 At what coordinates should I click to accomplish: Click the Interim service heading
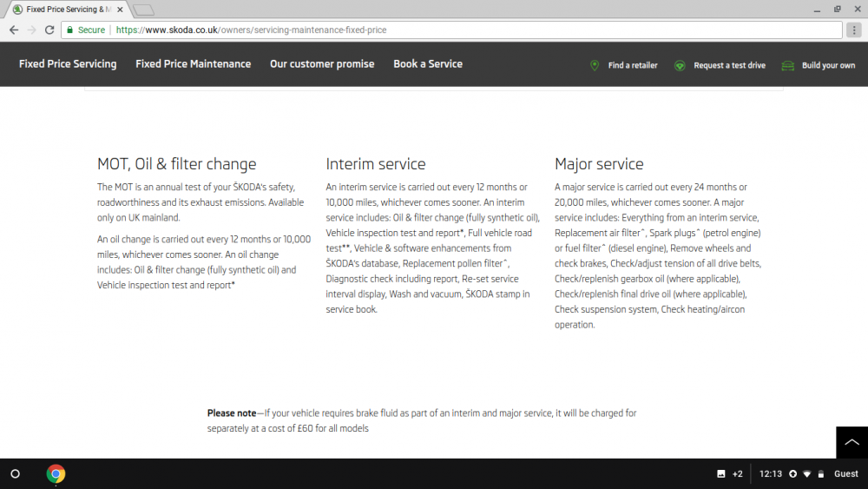tap(375, 164)
